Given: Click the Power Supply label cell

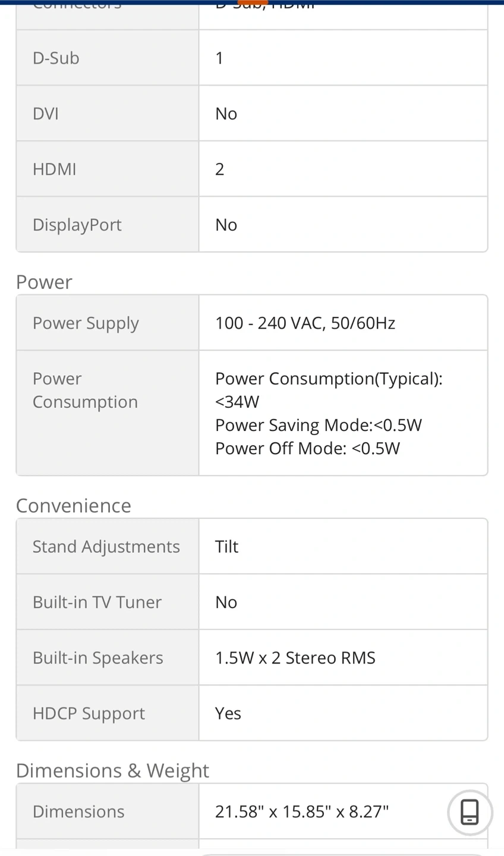Looking at the screenshot, I should click(x=86, y=323).
